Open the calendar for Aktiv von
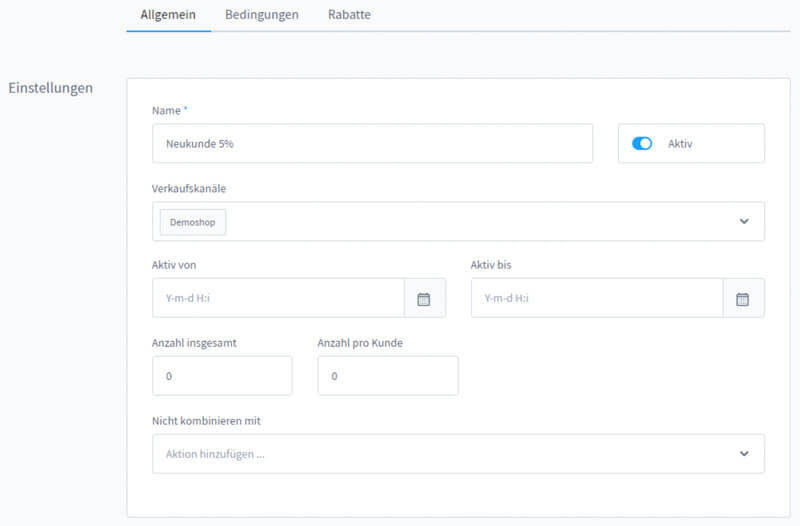Image resolution: width=800 pixels, height=526 pixels. click(x=424, y=299)
